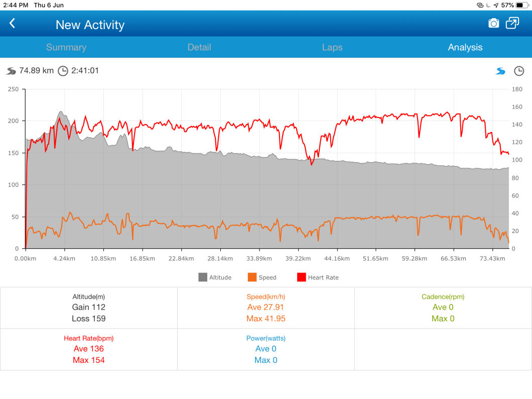Tap the Heart Rate(bpm) statistics cell

point(89,349)
